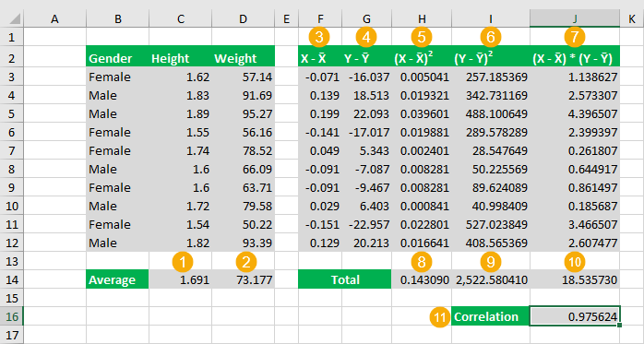644x344 pixels.
Task: Click orange marker 5 above (X - X̄)² header
Action: pyautogui.click(x=422, y=37)
